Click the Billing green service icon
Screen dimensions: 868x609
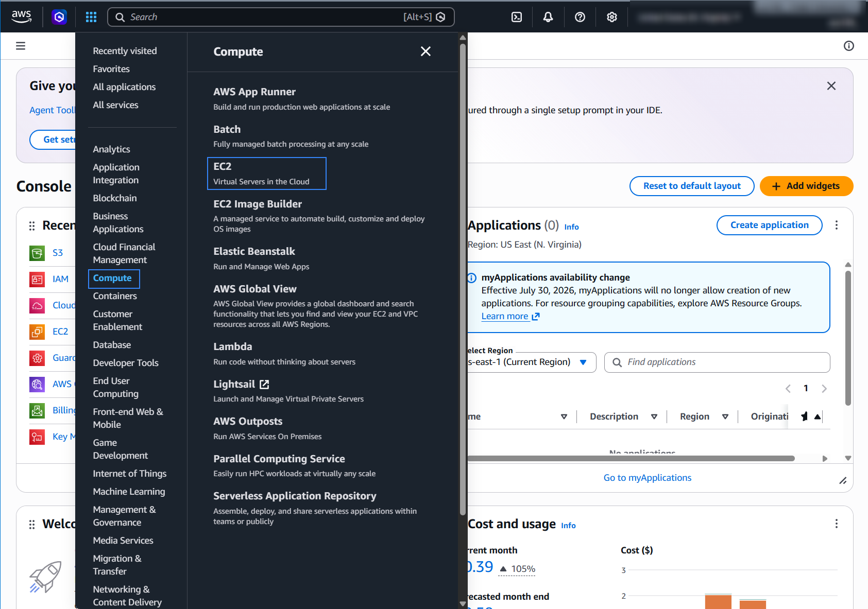[x=37, y=410]
